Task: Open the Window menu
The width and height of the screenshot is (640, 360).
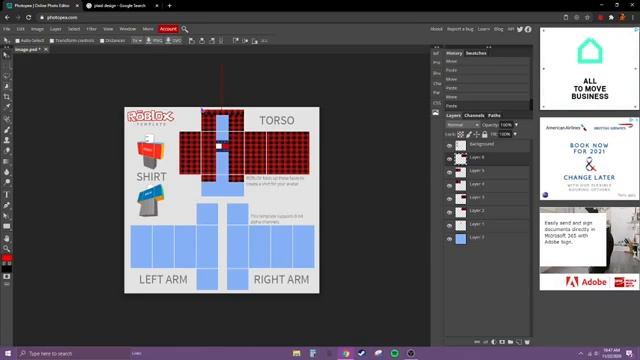Action: [x=127, y=29]
